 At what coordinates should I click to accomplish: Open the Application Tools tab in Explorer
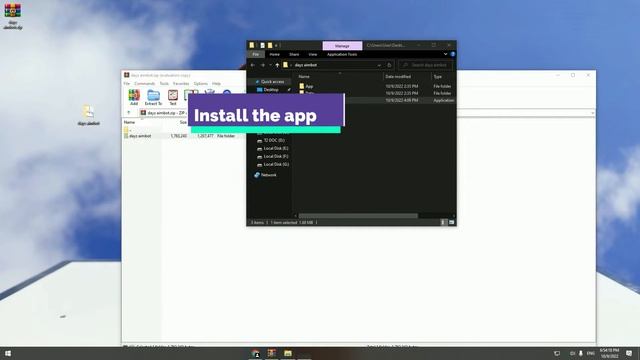pos(342,54)
